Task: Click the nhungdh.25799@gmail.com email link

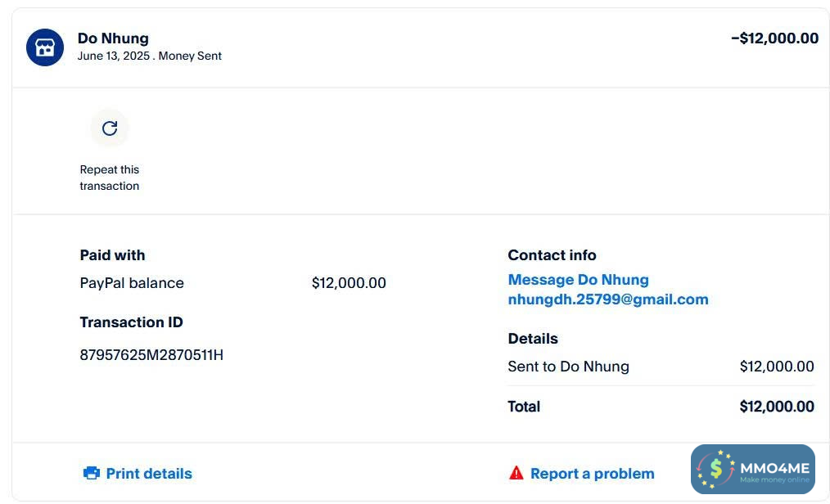Action: click(x=607, y=299)
